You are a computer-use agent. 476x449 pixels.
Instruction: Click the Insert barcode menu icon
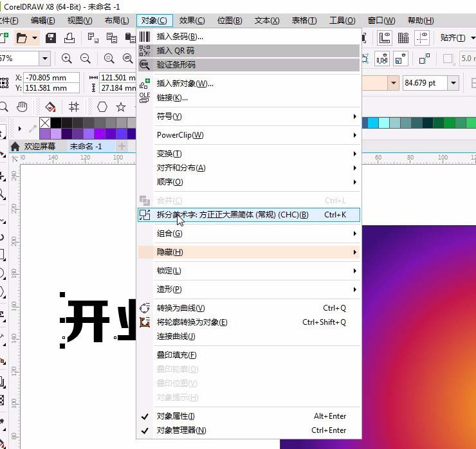point(145,37)
